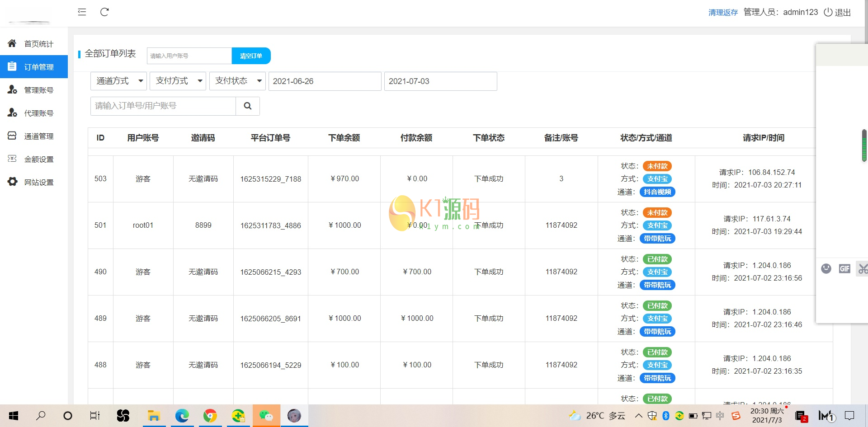
Task: Click the GIF icon in the chat panel
Action: point(845,268)
